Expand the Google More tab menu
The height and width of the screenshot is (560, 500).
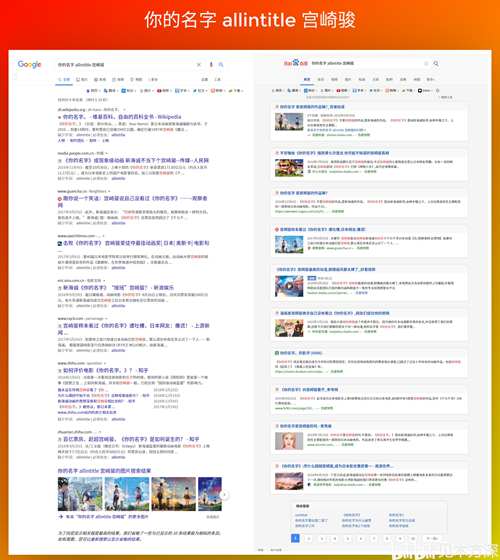tap(153, 79)
